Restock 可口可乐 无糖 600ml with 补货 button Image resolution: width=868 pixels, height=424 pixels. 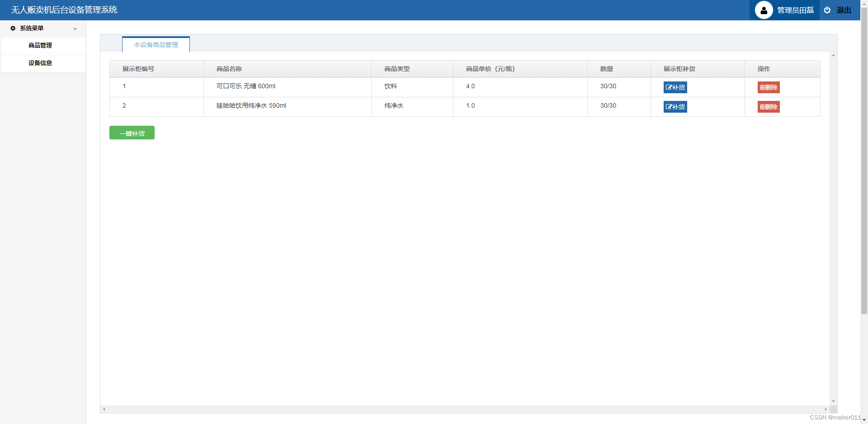pos(675,87)
